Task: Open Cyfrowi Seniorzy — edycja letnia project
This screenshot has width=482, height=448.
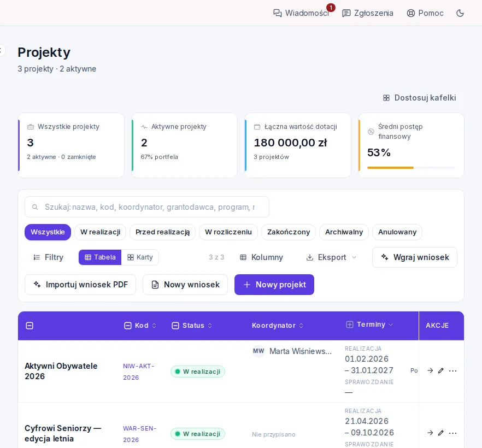Action: [x=63, y=433]
